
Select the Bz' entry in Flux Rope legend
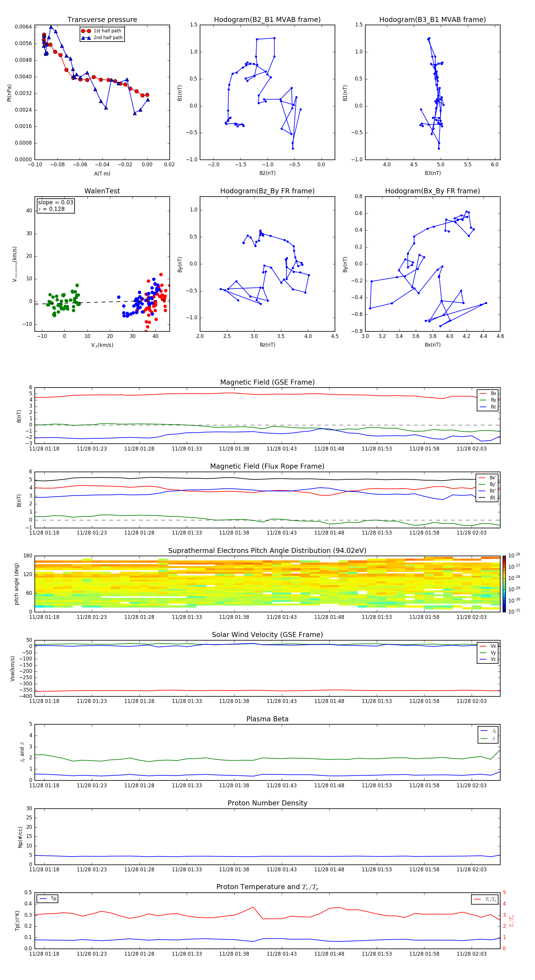(x=487, y=491)
